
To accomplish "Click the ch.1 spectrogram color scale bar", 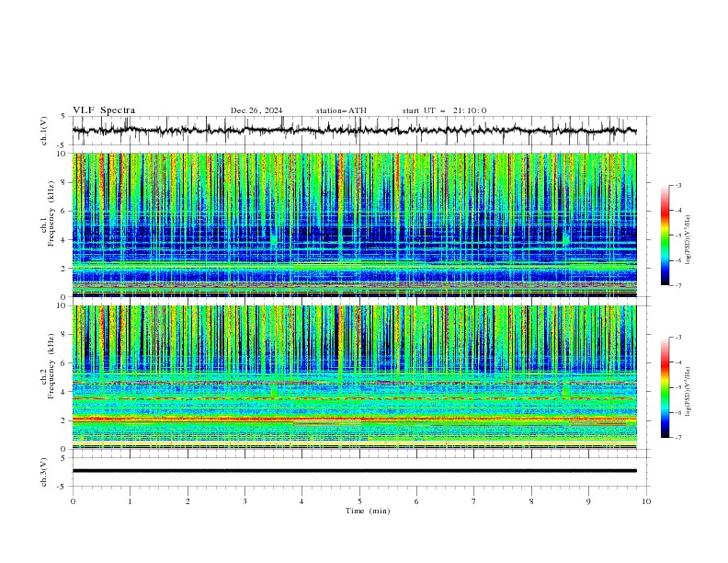I will (x=665, y=236).
